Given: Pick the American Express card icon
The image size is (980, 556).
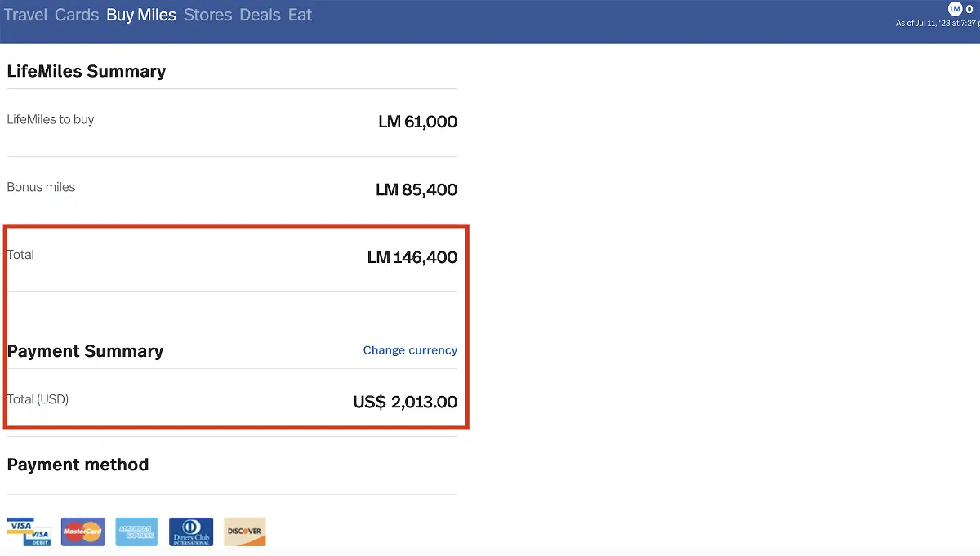Looking at the screenshot, I should 136,532.
